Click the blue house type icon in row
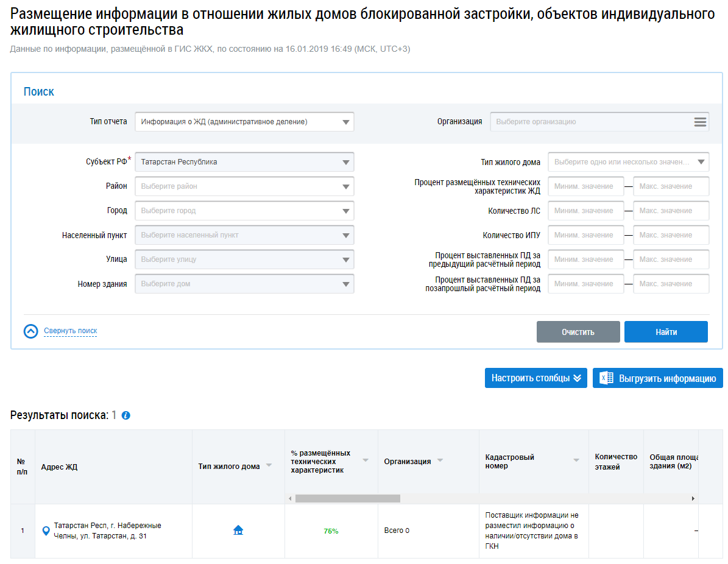The height and width of the screenshot is (564, 728). (238, 531)
